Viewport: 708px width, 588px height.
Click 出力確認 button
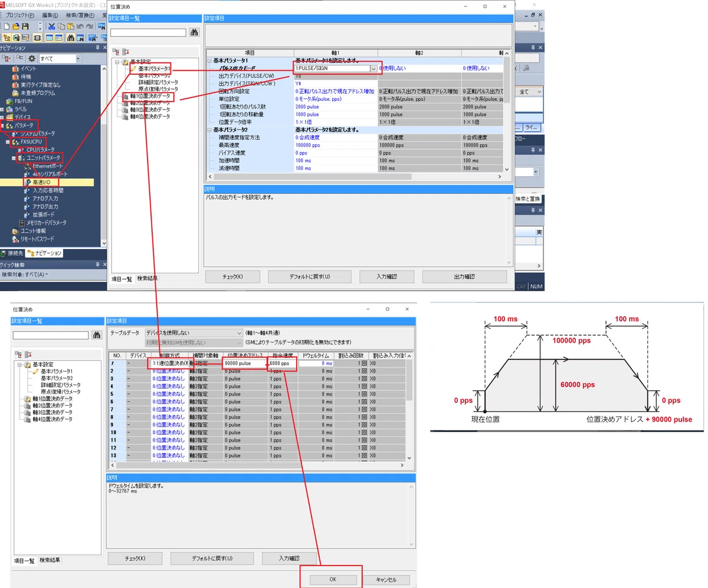[465, 277]
